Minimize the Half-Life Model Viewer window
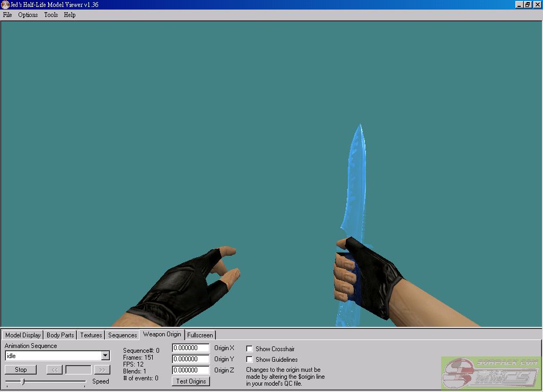 click(519, 5)
